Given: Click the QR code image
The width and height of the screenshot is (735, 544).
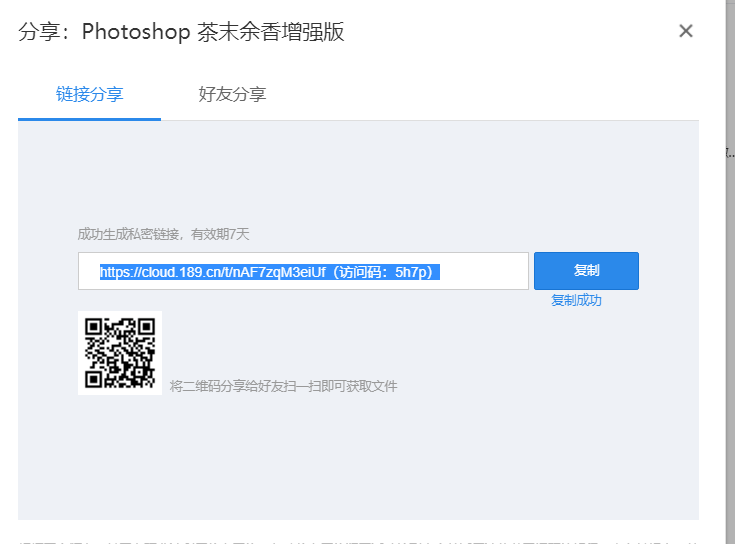Looking at the screenshot, I should click(x=120, y=353).
